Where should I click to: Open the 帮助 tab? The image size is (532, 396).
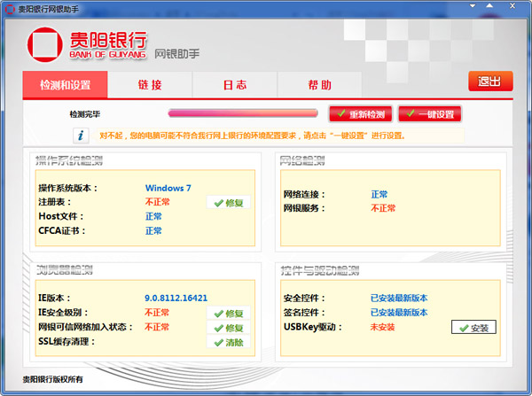319,85
